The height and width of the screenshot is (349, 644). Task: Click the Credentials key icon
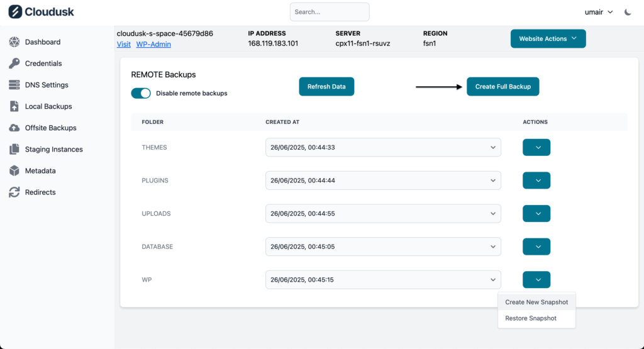(14, 64)
